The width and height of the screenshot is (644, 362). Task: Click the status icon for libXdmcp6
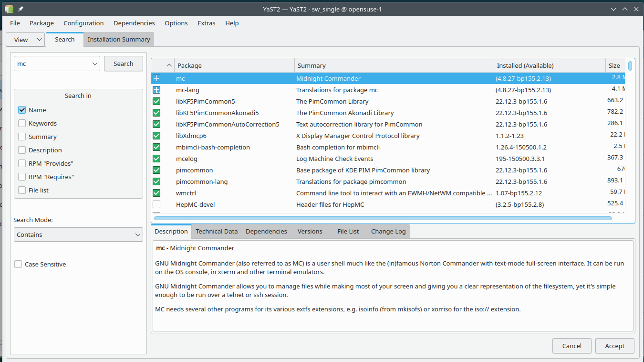(156, 136)
